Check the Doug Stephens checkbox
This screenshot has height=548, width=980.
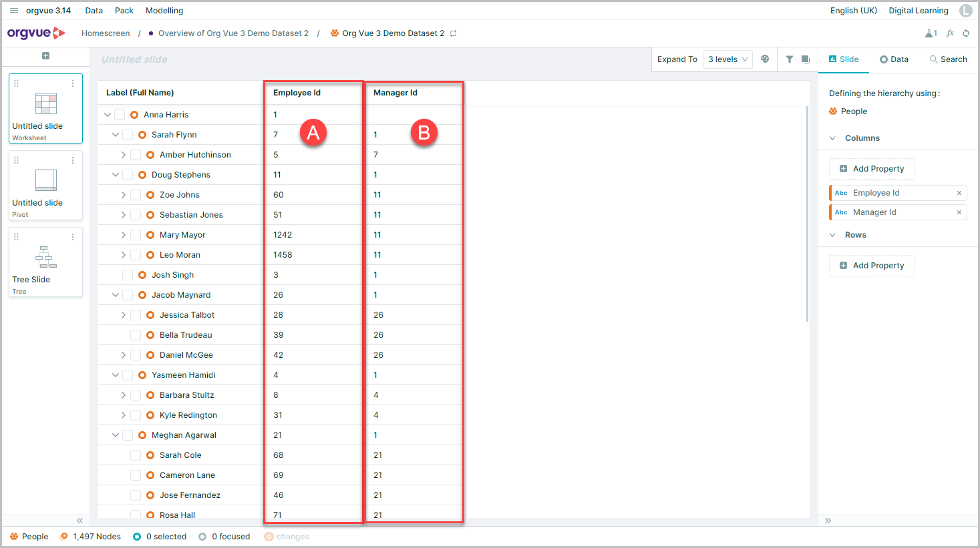coord(128,175)
